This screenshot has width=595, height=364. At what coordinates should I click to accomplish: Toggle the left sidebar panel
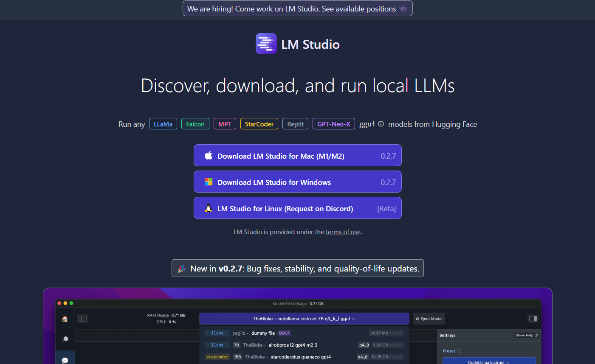coord(83,318)
